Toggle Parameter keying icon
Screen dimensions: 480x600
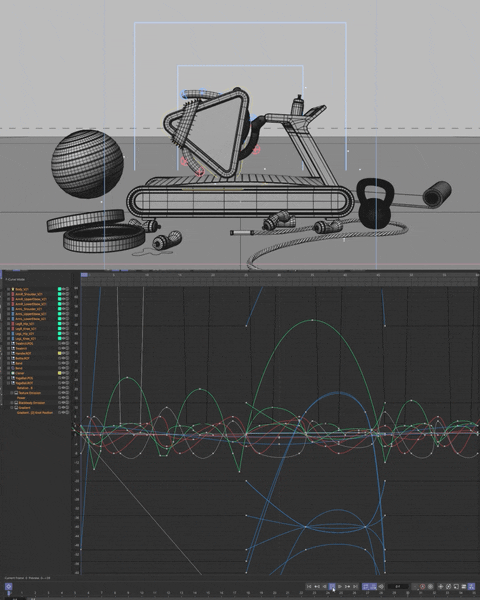(464, 586)
